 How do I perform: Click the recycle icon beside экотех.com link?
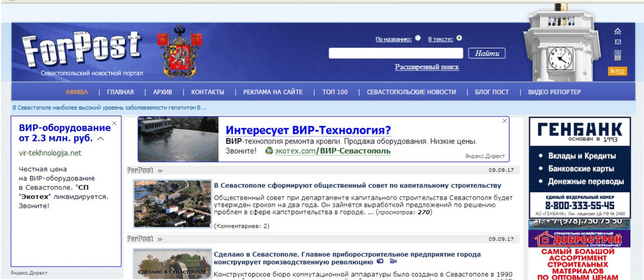click(269, 151)
